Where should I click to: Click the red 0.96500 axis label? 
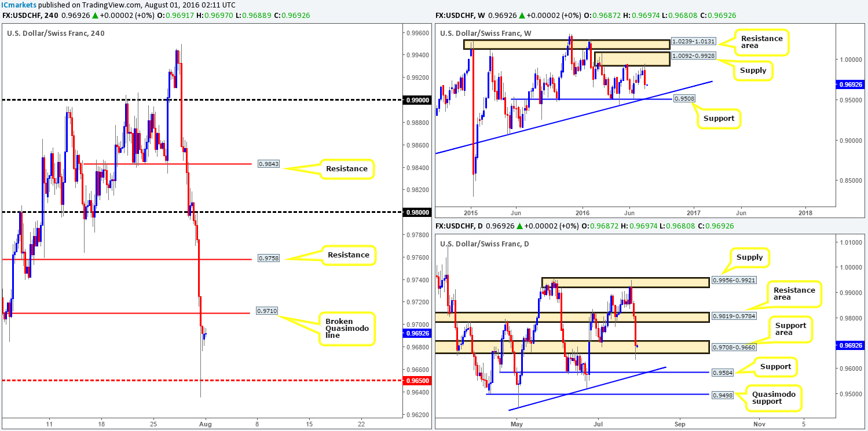pyautogui.click(x=416, y=380)
